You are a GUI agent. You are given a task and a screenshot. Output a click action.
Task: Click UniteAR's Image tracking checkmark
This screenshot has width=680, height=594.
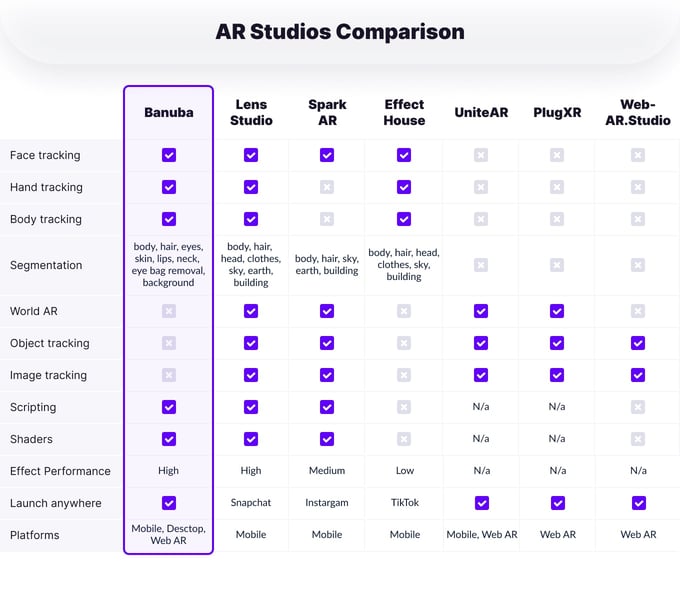click(x=481, y=375)
